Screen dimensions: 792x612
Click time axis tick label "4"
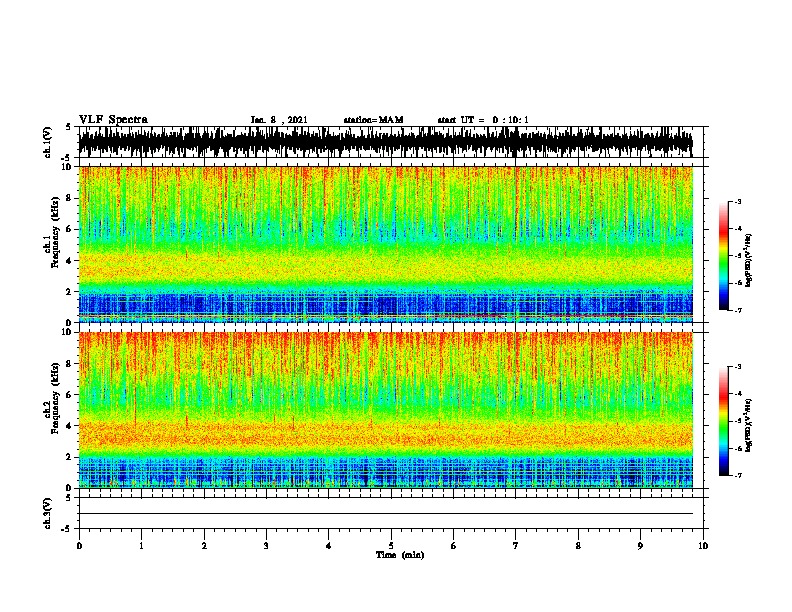pos(329,546)
